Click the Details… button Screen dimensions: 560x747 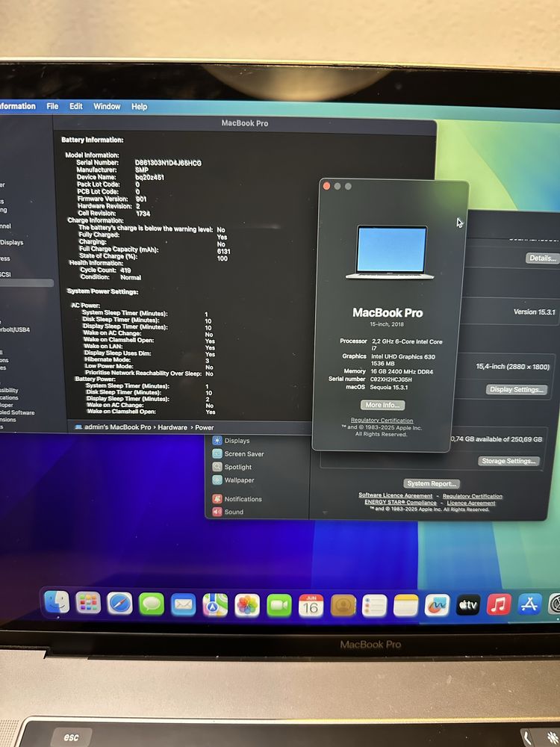542,258
